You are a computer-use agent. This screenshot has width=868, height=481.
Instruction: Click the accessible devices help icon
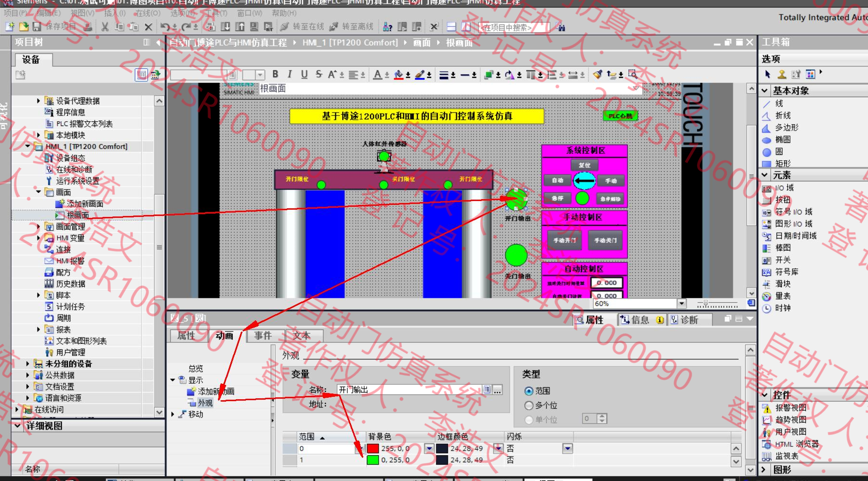click(387, 27)
